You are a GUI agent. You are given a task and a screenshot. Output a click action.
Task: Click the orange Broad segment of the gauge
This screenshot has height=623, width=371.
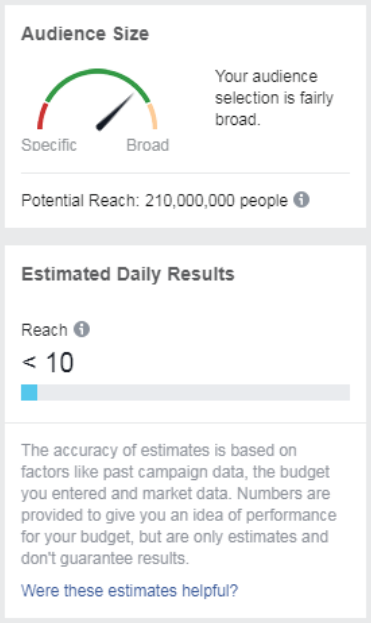tap(153, 116)
